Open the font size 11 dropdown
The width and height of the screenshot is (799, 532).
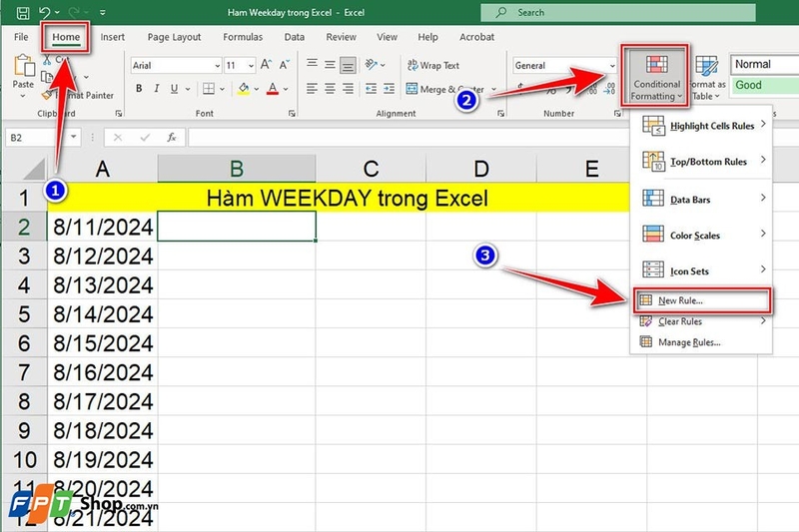point(251,66)
